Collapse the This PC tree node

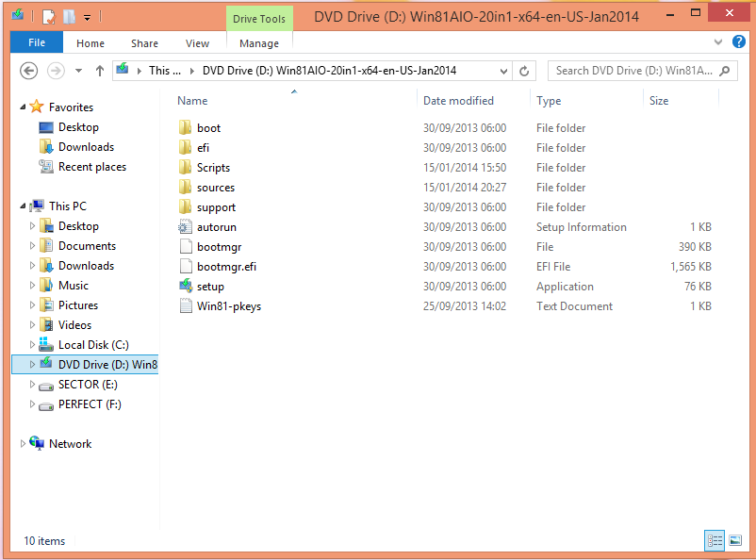pyautogui.click(x=23, y=206)
